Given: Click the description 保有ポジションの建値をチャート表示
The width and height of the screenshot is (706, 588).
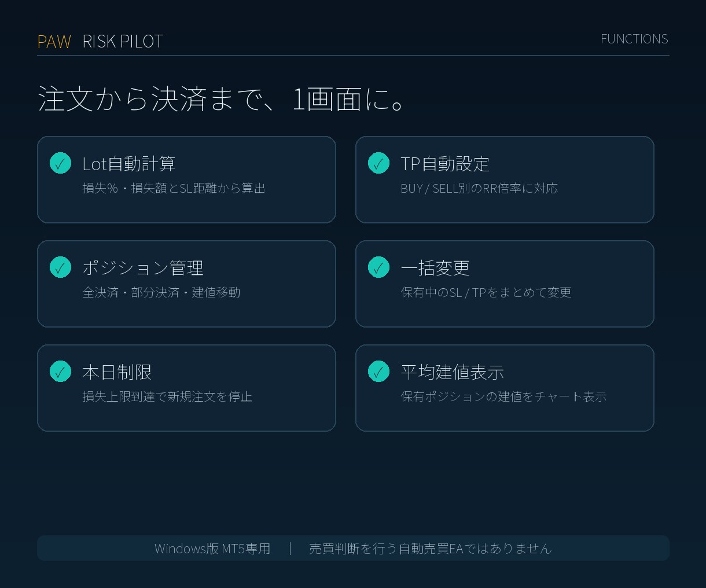Looking at the screenshot, I should [x=503, y=396].
